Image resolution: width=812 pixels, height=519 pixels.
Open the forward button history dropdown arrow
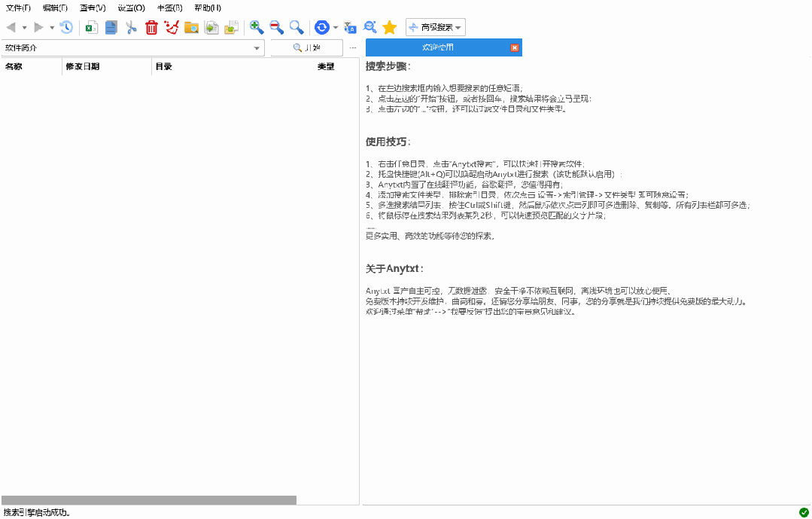(x=52, y=27)
